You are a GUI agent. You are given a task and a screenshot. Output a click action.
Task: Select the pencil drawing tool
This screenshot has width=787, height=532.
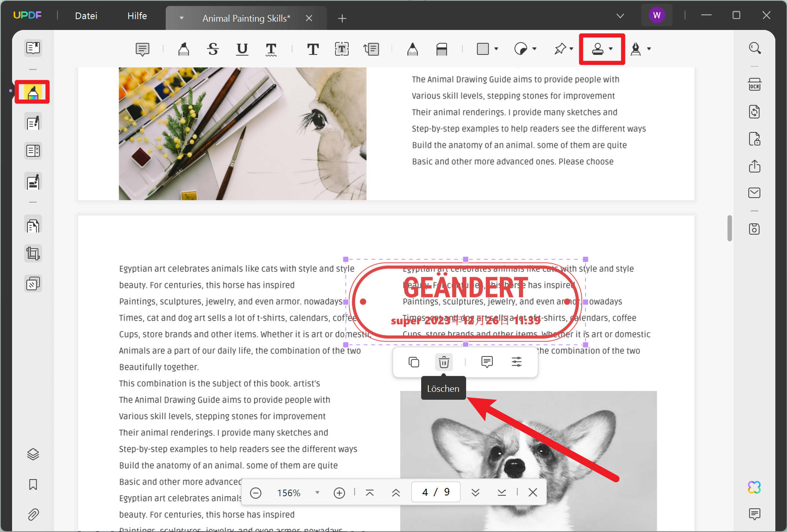click(412, 49)
